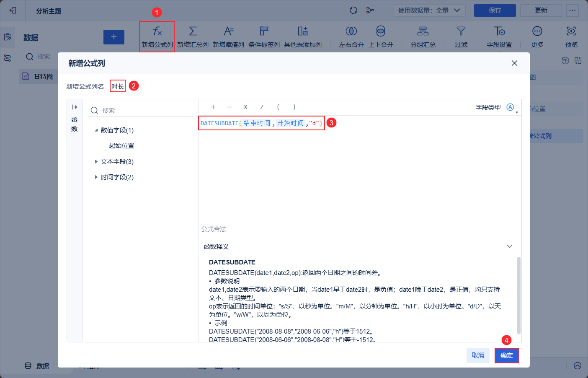
Task: Open the three-dots menu next to 更新
Action: (573, 10)
